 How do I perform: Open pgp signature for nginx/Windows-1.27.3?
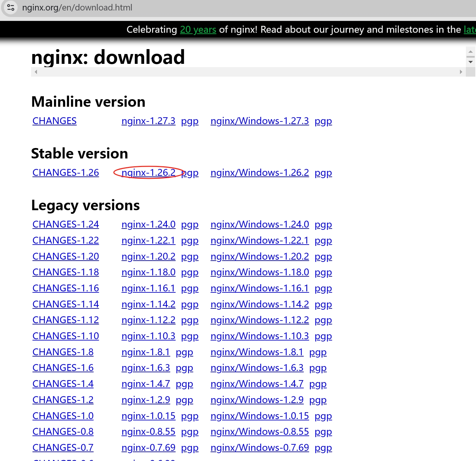coord(323,121)
